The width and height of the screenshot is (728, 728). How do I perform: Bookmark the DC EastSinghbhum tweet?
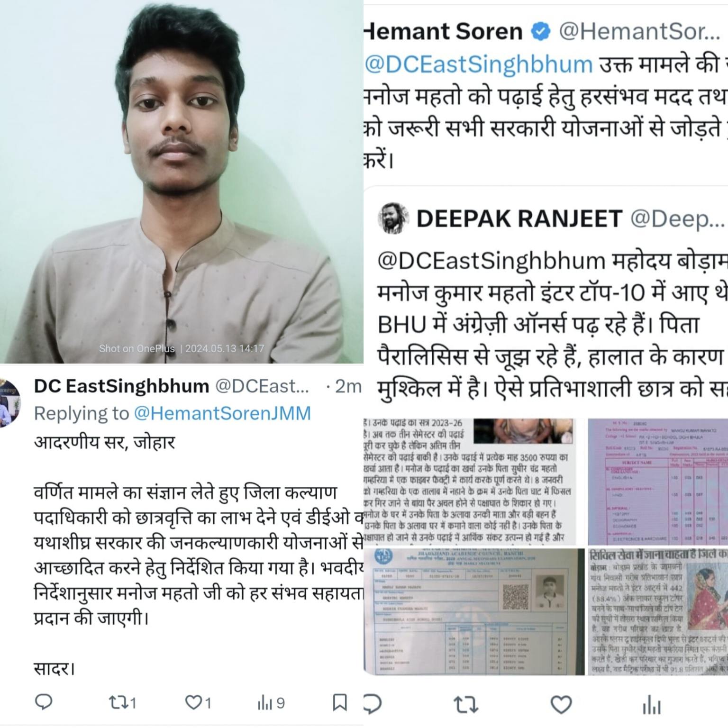click(340, 702)
